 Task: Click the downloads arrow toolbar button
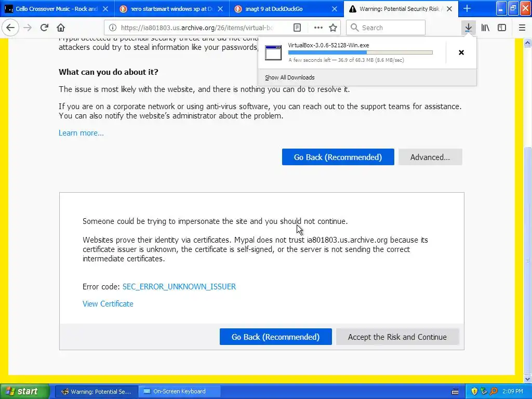[x=468, y=28]
